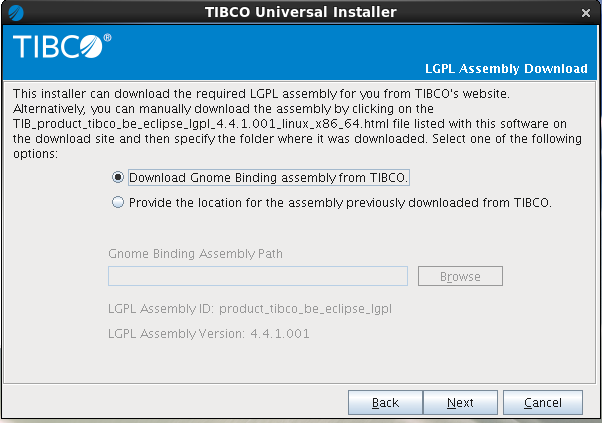Go to the previous step with Back
The width and height of the screenshot is (602, 423).
pos(385,403)
